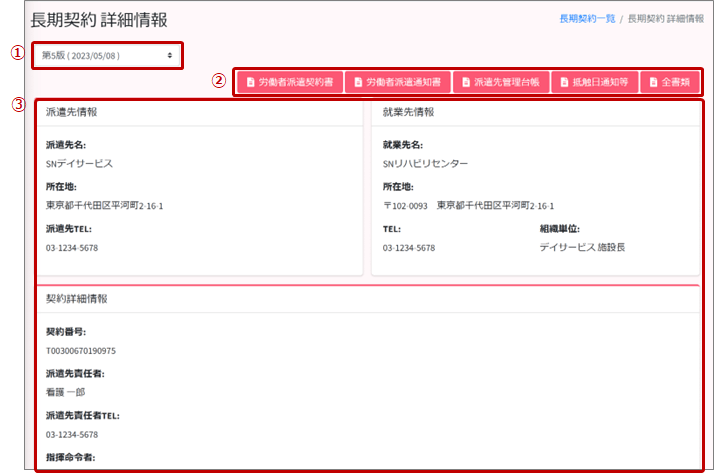Click the page title 長期契約 詳細情報
The height and width of the screenshot is (473, 714).
[99, 20]
